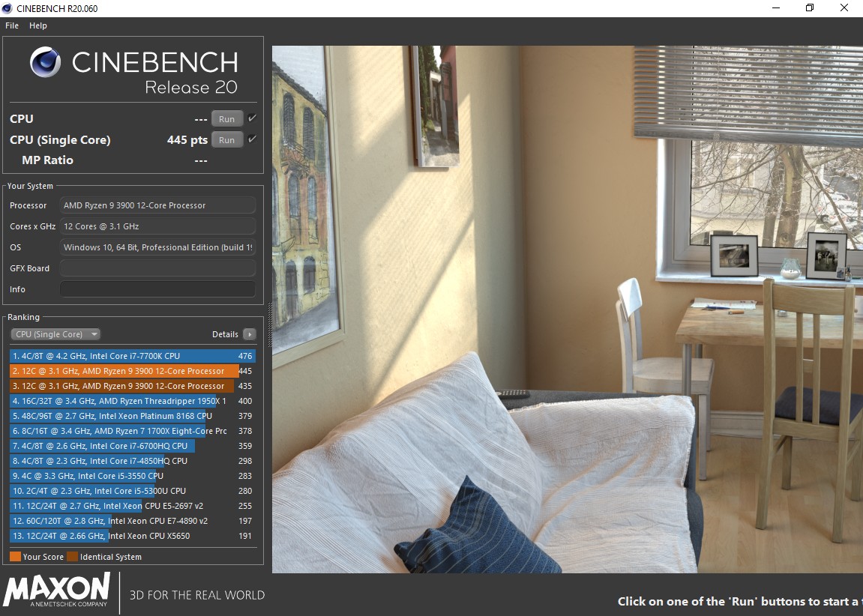The height and width of the screenshot is (616, 863).
Task: Maximize or restore the Cinebench window
Action: pos(810,7)
